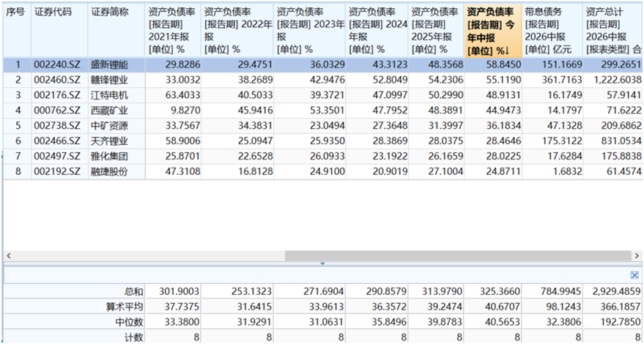Click row number 8 cell
The height and width of the screenshot is (344, 644).
18,171
